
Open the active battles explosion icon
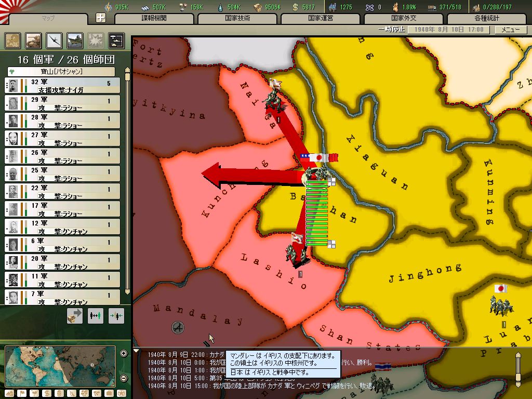coord(96,41)
